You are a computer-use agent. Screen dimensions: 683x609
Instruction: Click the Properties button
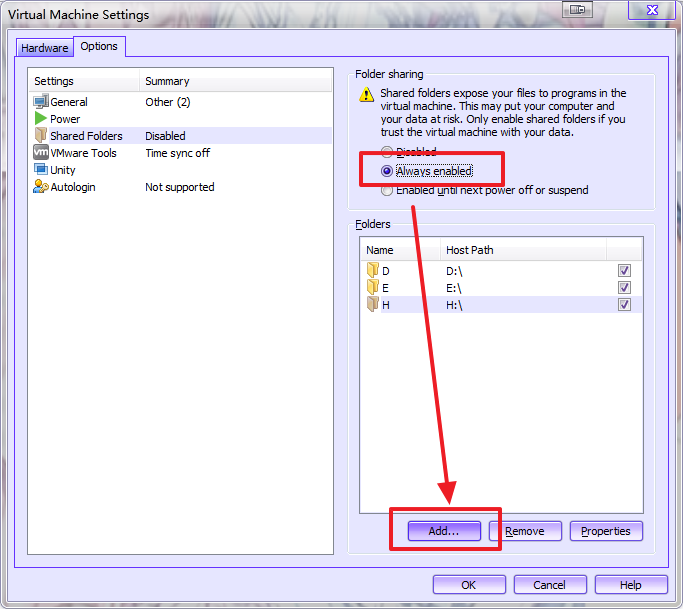click(606, 531)
